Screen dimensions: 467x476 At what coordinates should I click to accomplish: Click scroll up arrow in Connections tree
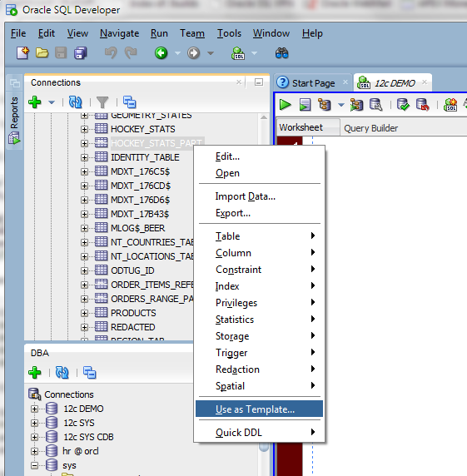[x=264, y=117]
